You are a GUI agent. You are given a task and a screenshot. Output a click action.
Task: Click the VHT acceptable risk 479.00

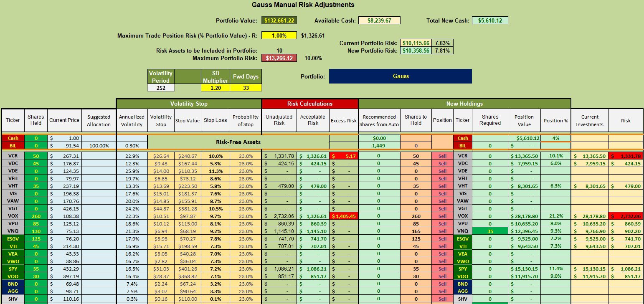313,186
